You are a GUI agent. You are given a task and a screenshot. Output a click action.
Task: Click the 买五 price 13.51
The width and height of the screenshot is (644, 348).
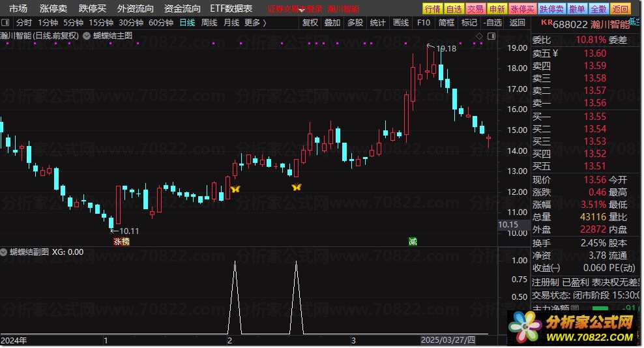(594, 166)
